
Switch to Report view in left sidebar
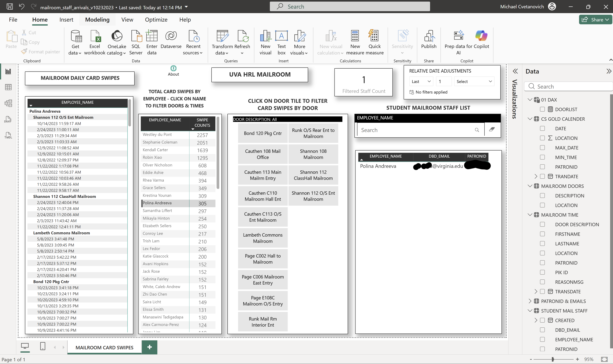[8, 71]
